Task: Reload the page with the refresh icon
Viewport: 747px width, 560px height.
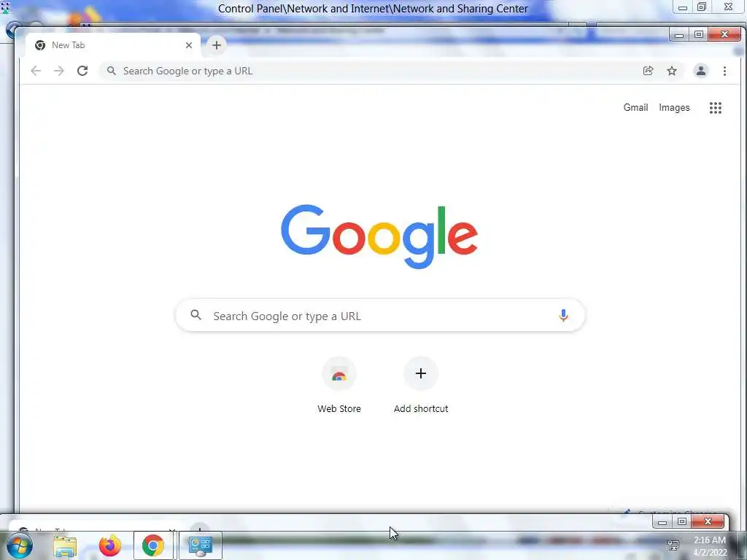Action: tap(82, 71)
